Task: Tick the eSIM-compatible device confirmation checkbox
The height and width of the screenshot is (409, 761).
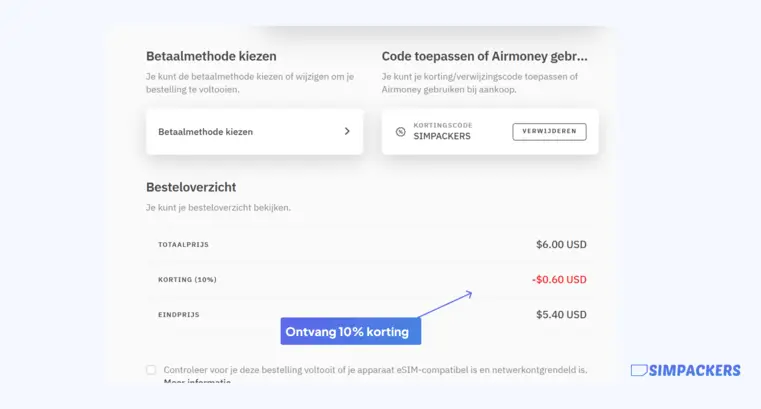Action: [x=151, y=370]
